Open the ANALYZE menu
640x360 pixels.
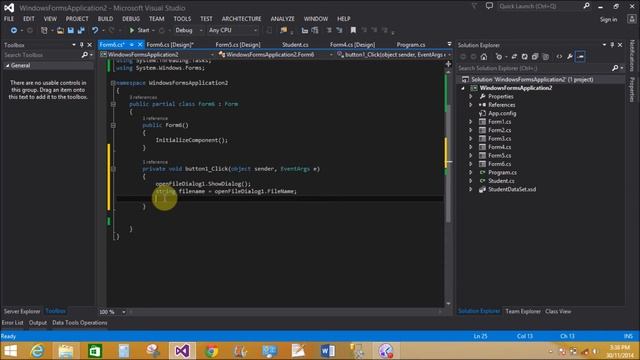coord(282,19)
